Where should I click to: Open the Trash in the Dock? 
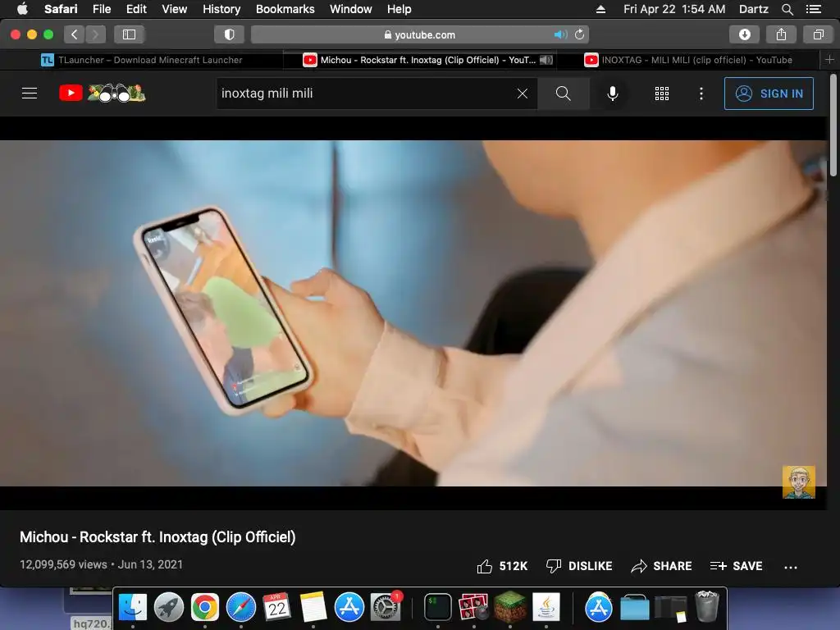click(x=706, y=607)
